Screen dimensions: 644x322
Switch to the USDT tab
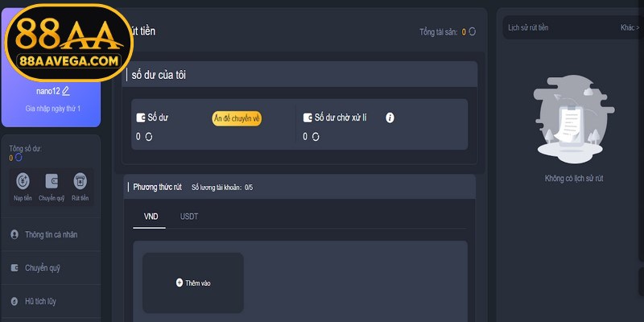point(189,217)
